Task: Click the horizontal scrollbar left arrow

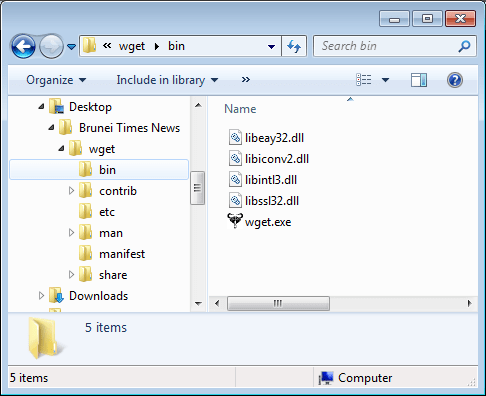Action: click(x=217, y=303)
